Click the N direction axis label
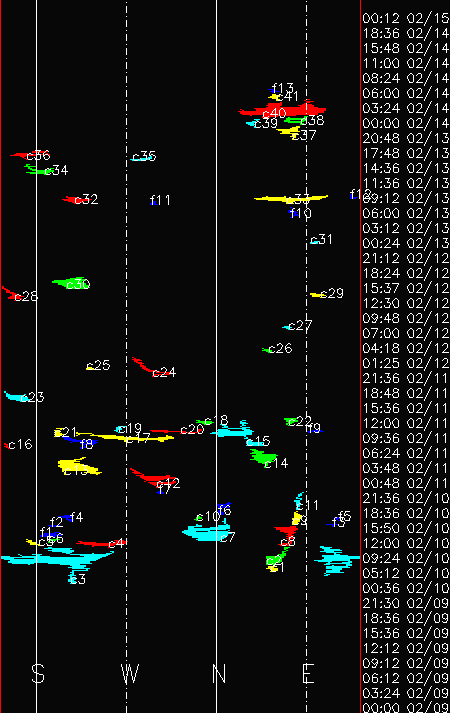Screen dimensions: 450x713 click(219, 673)
